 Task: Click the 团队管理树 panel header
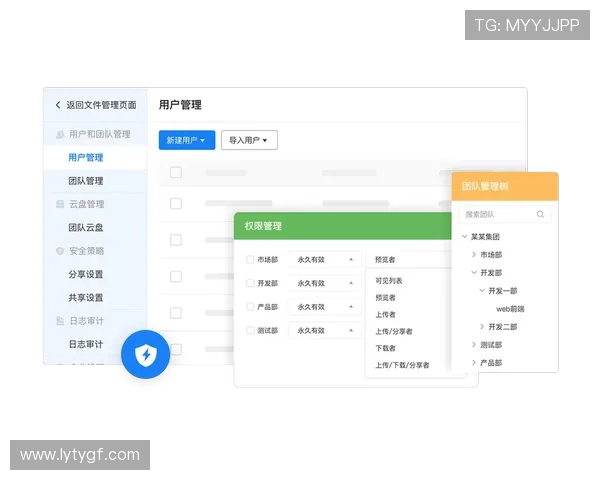[x=505, y=186]
